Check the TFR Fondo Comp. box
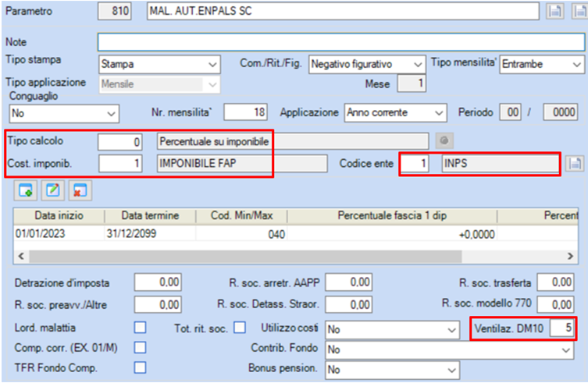Screen dimensions: 588x383 click(x=141, y=367)
